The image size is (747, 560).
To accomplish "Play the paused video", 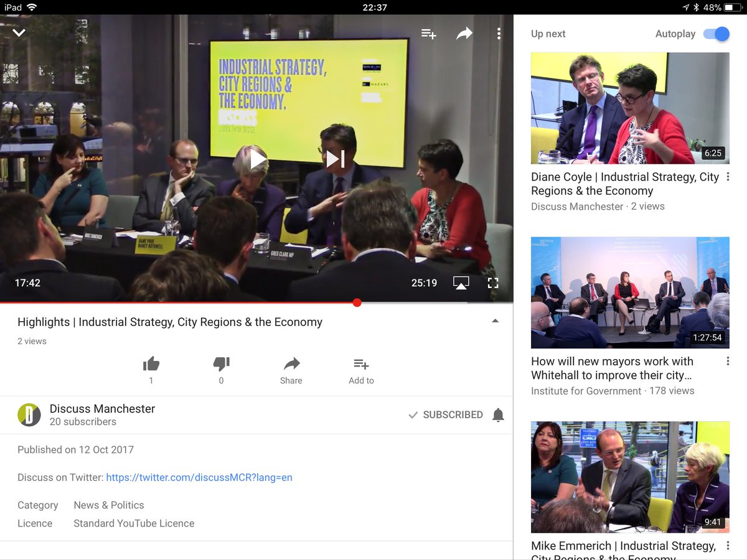I will (257, 159).
